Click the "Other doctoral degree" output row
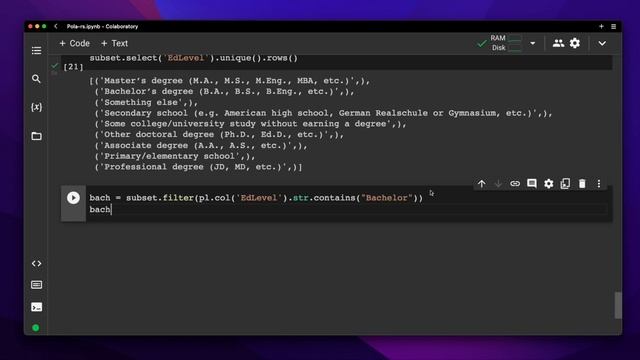This screenshot has width=640, height=360. 219,134
